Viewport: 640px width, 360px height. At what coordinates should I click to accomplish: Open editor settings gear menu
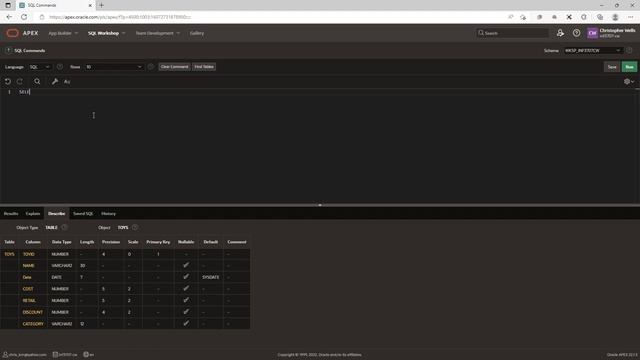coord(629,82)
